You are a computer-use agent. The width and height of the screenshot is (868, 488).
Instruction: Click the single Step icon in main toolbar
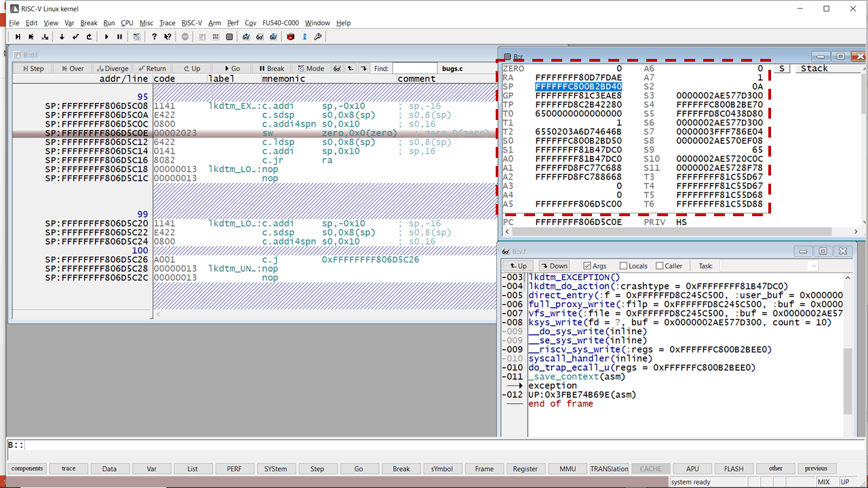point(18,37)
